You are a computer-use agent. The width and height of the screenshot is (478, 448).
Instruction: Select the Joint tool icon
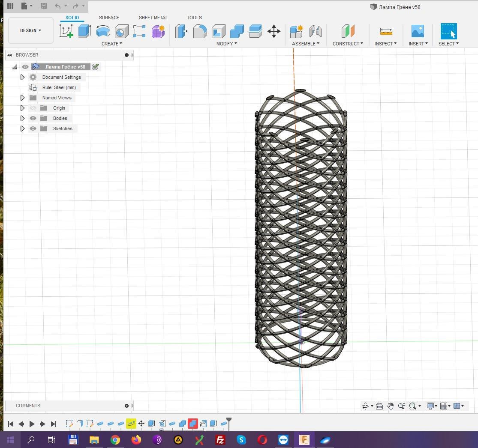pyautogui.click(x=315, y=31)
